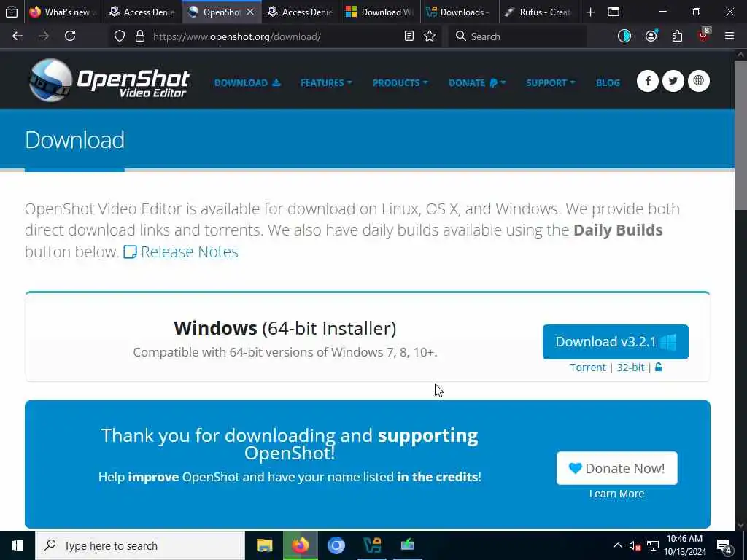Click the OpenShot Video Editor logo

pyautogui.click(x=109, y=81)
